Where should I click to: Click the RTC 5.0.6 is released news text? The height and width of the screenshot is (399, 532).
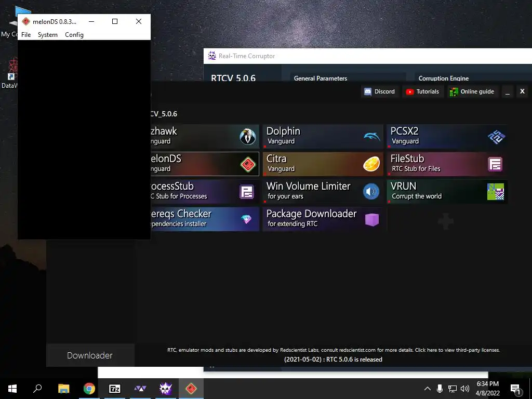tap(333, 360)
